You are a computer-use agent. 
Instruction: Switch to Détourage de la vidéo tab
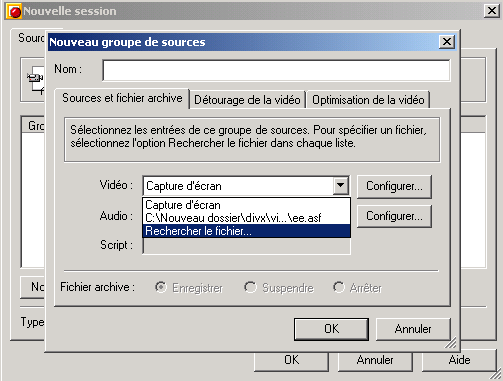pyautogui.click(x=247, y=100)
